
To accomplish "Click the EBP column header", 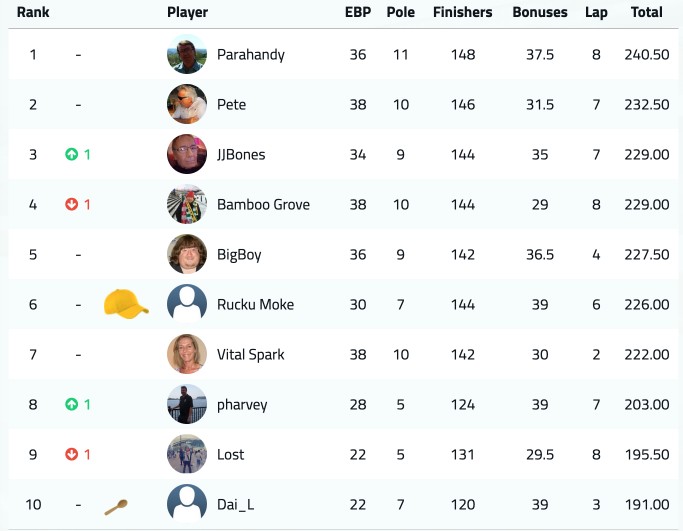I will tap(358, 12).
